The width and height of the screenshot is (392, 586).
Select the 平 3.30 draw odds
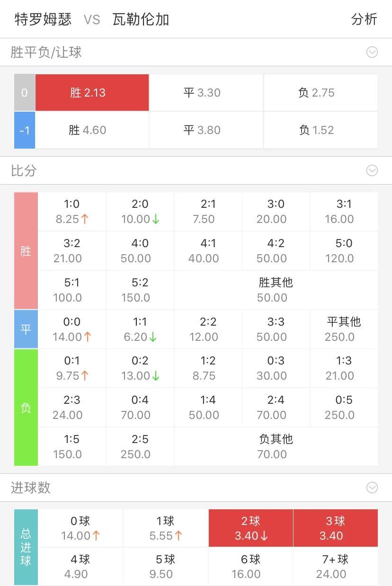[206, 93]
